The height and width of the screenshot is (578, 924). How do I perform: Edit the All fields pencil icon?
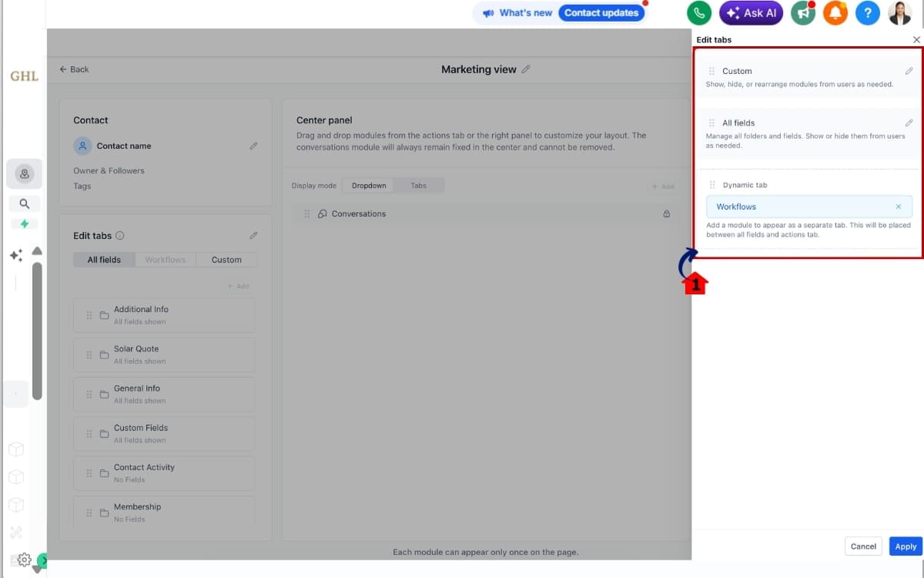pyautogui.click(x=909, y=123)
